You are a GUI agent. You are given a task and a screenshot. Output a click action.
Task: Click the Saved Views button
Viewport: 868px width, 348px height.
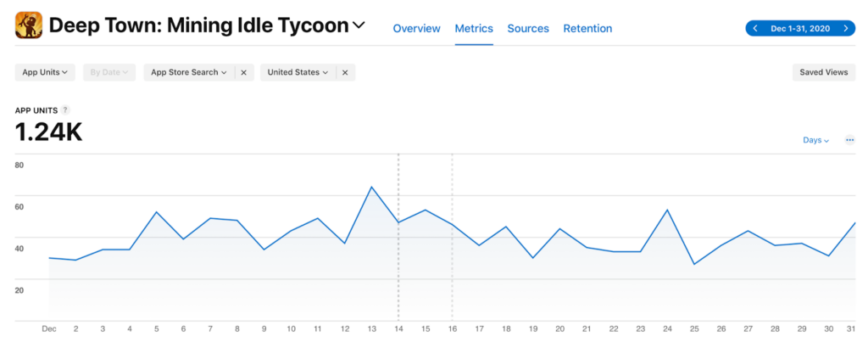823,73
